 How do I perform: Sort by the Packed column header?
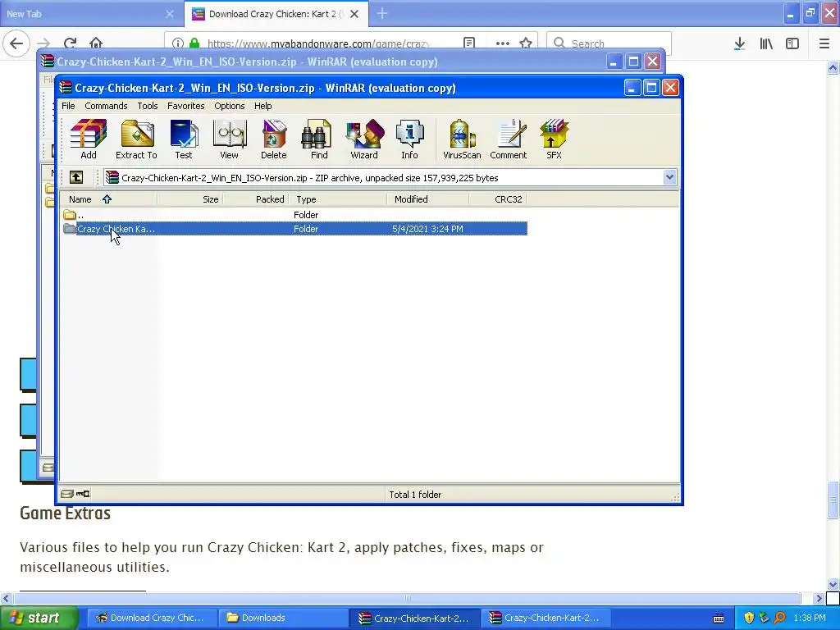point(256,199)
